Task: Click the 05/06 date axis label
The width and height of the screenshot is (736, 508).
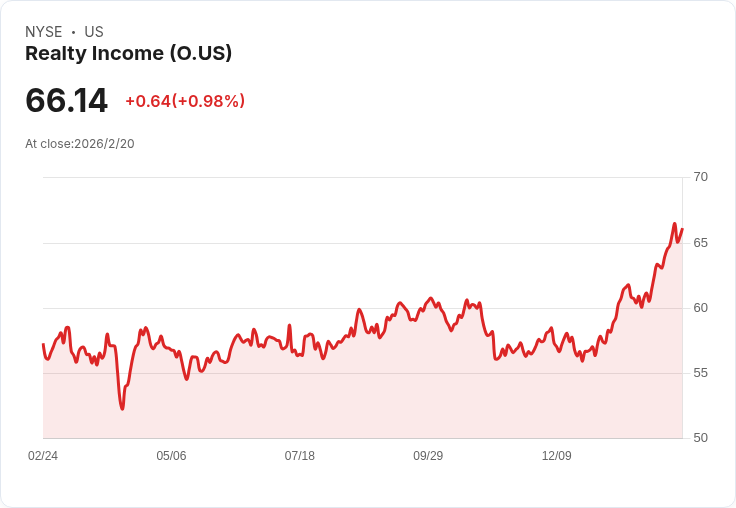Action: [171, 455]
